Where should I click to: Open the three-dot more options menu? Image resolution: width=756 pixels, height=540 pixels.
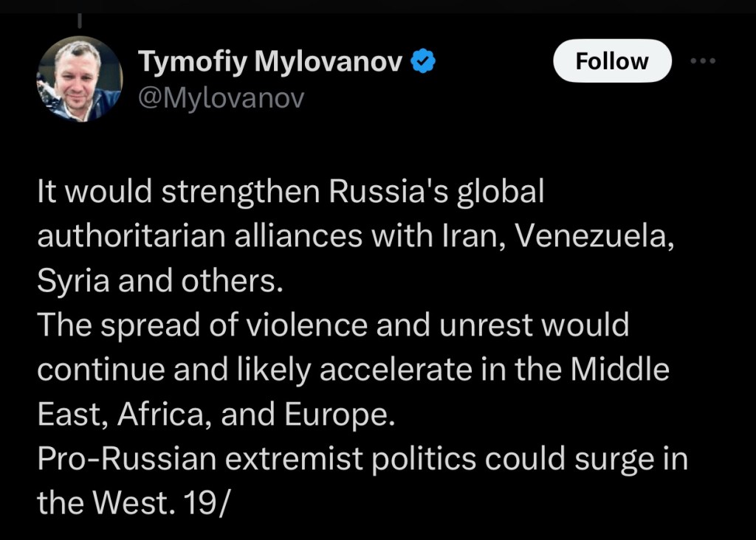pyautogui.click(x=702, y=61)
